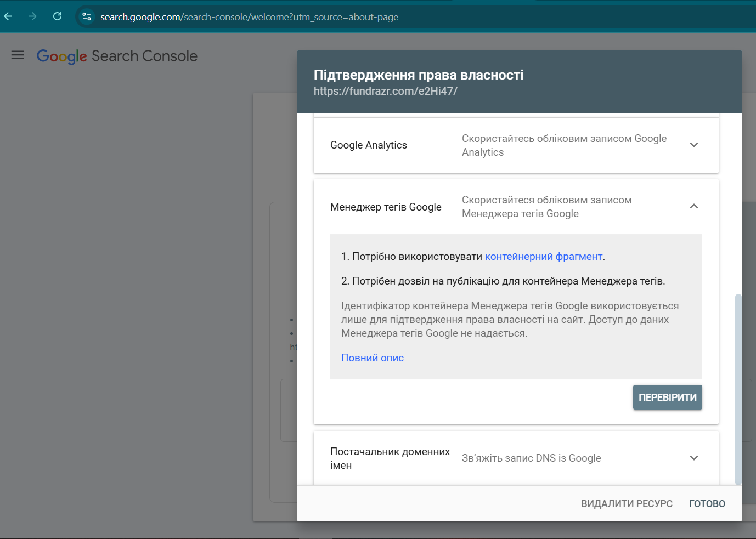Click the ГОТОВО button
Screen dimensions: 756x539
pyautogui.click(x=707, y=503)
